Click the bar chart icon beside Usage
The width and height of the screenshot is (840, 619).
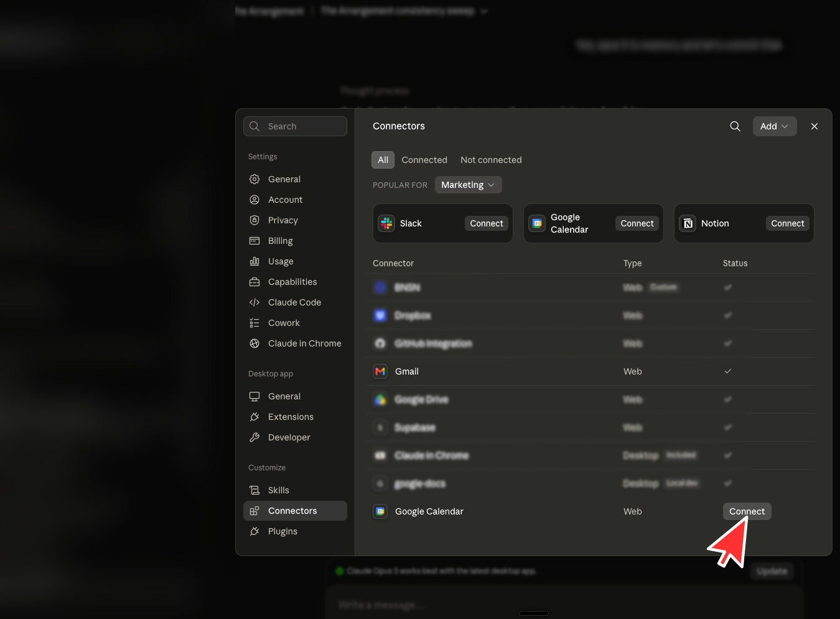click(254, 261)
